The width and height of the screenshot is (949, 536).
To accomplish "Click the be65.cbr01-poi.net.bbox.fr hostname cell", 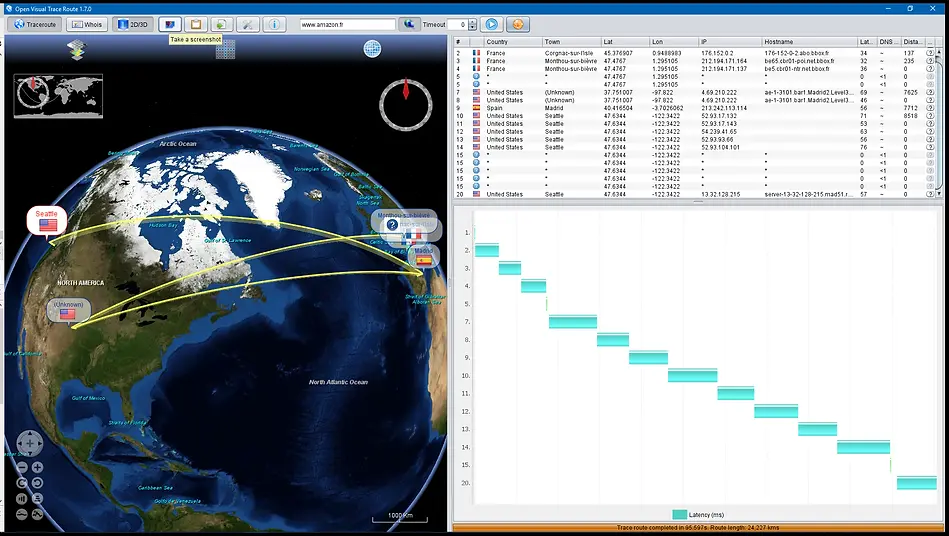I will (810, 61).
